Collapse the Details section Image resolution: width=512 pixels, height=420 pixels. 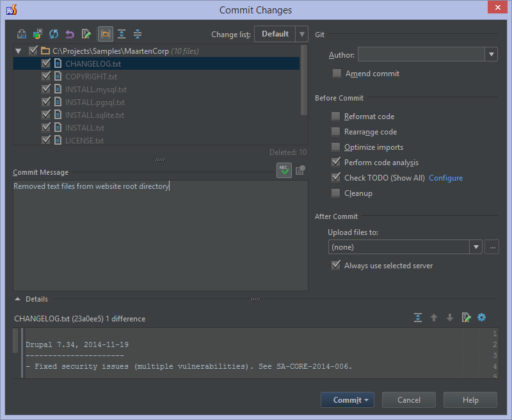18,299
